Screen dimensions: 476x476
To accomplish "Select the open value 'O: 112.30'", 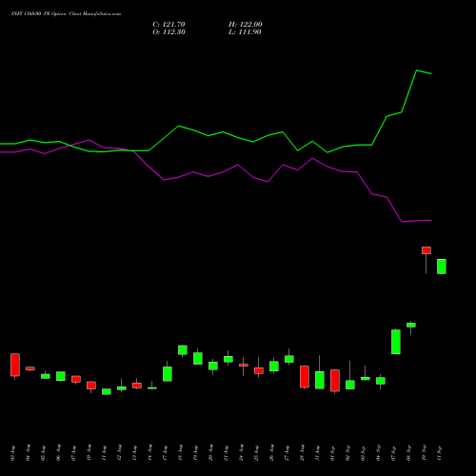I will 169,32.
